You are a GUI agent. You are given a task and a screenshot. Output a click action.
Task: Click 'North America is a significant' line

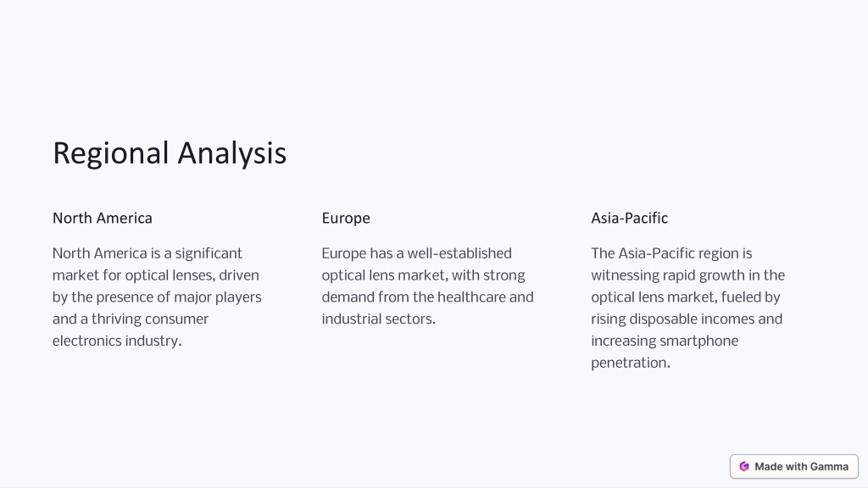[147, 253]
